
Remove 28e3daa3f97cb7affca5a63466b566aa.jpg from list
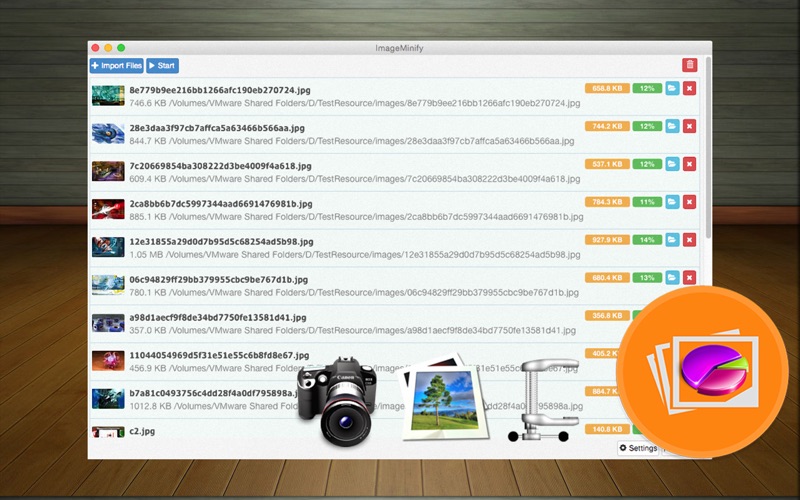coord(689,126)
